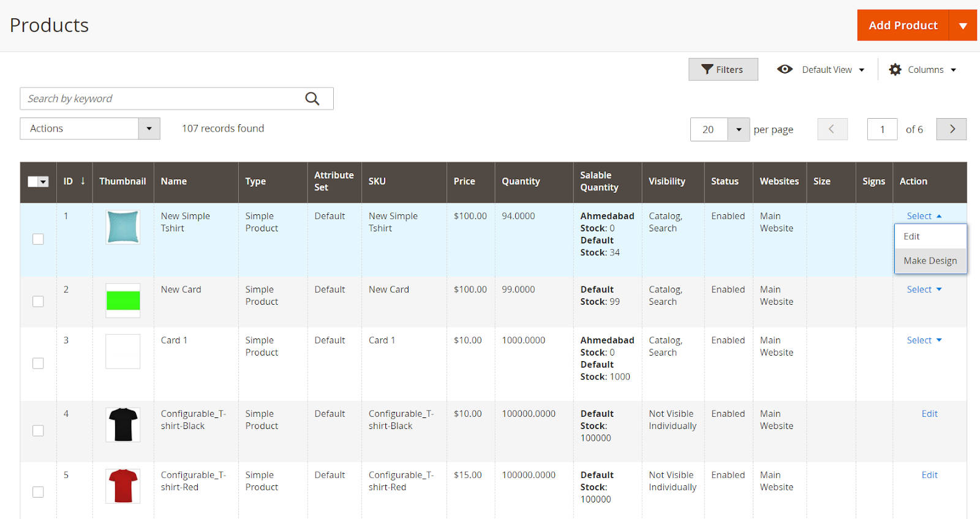980x519 pixels.
Task: Click the red T-shirt thumbnail
Action: tap(123, 485)
